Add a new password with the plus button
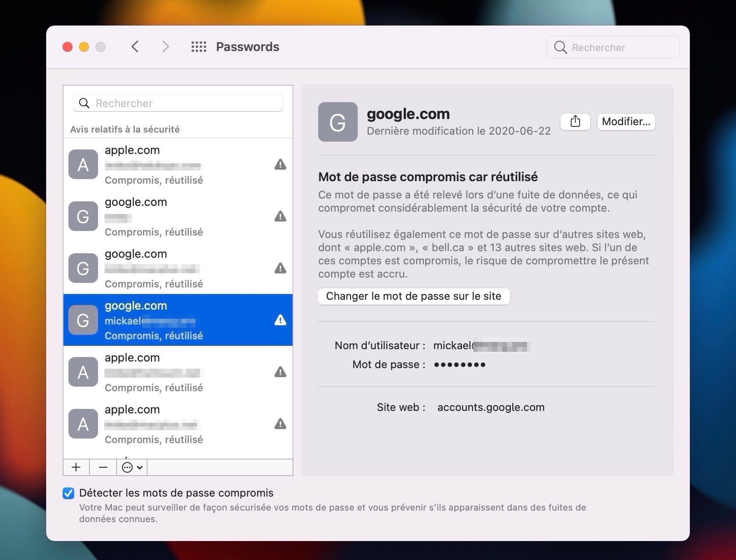Image resolution: width=736 pixels, height=560 pixels. coord(76,467)
